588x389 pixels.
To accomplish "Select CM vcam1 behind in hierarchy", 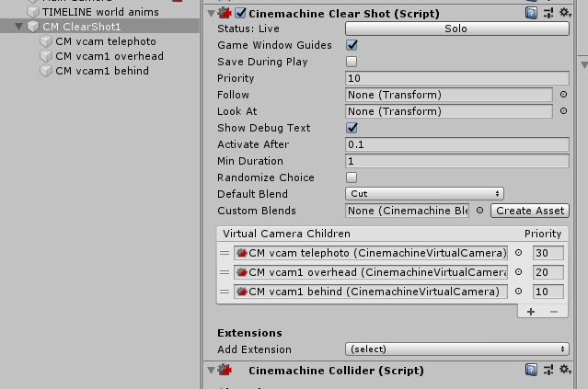I will pos(102,71).
